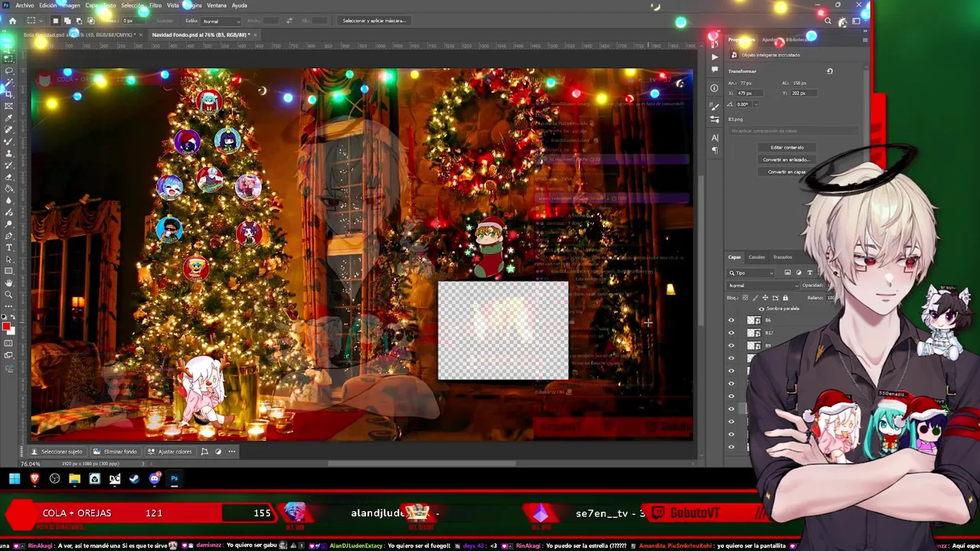The image size is (980, 551).
Task: Click the Ajustar colores button
Action: click(x=170, y=452)
